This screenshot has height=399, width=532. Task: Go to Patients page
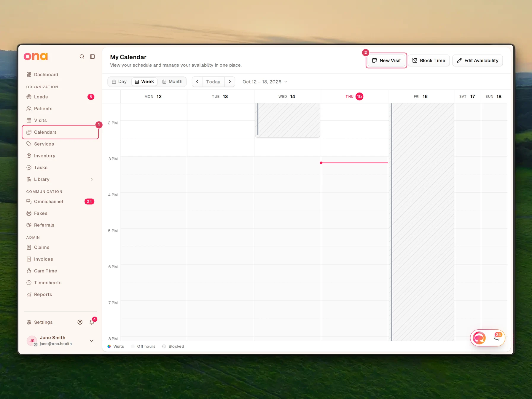click(x=60, y=108)
